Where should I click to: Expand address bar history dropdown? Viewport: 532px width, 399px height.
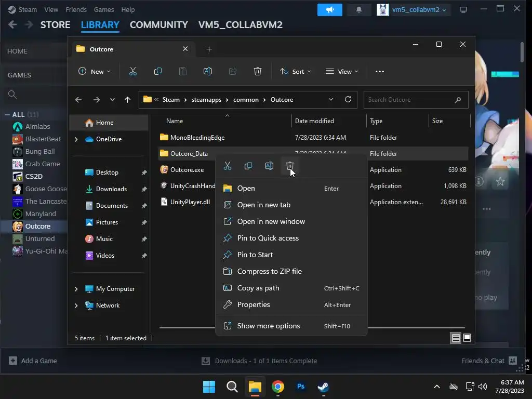click(331, 99)
